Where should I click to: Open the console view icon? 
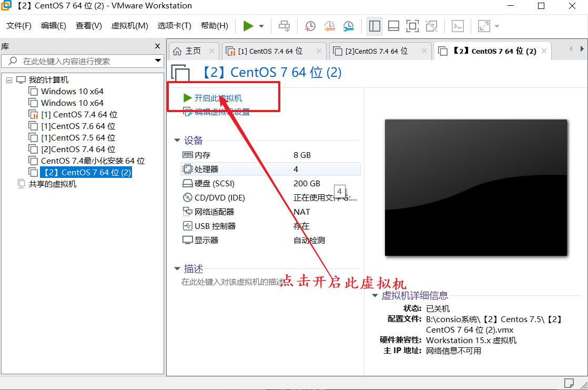pos(458,26)
